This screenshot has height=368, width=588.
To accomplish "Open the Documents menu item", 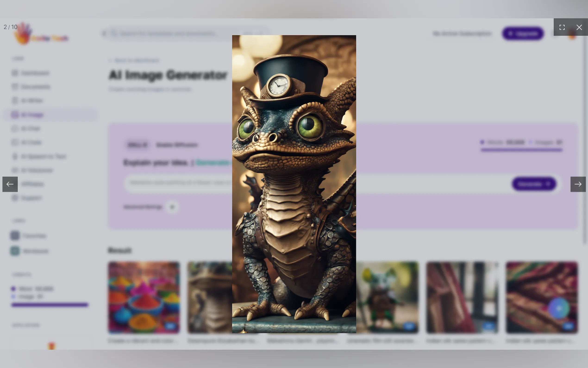I will click(x=35, y=87).
